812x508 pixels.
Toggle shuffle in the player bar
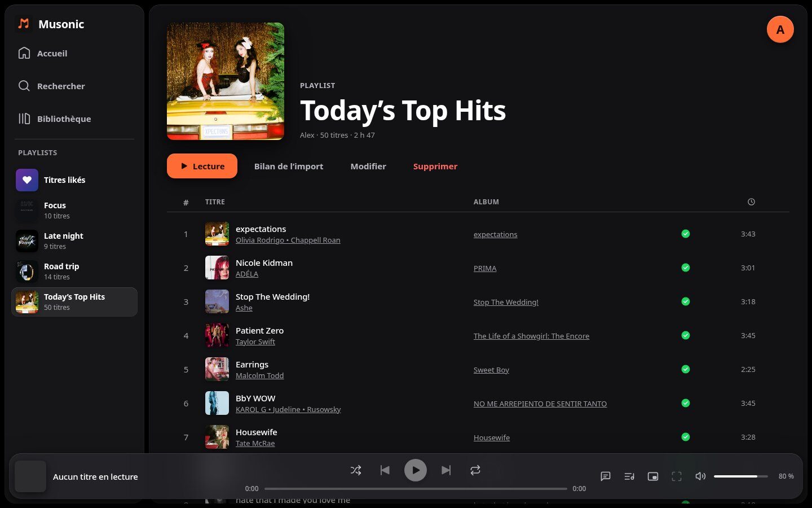pyautogui.click(x=356, y=470)
